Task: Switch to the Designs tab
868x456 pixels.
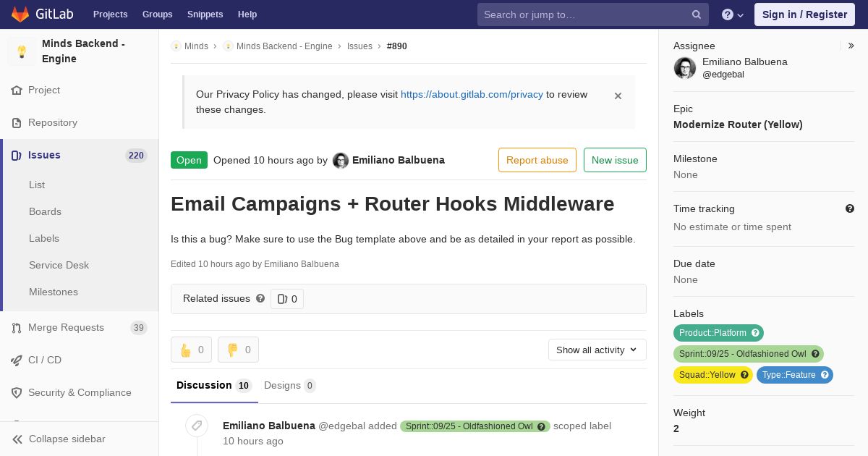Action: tap(289, 386)
